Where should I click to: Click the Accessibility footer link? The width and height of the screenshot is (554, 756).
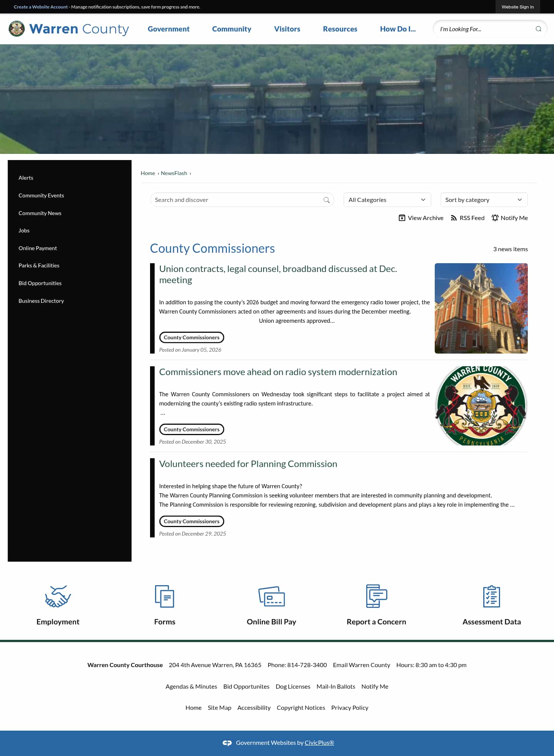click(254, 708)
